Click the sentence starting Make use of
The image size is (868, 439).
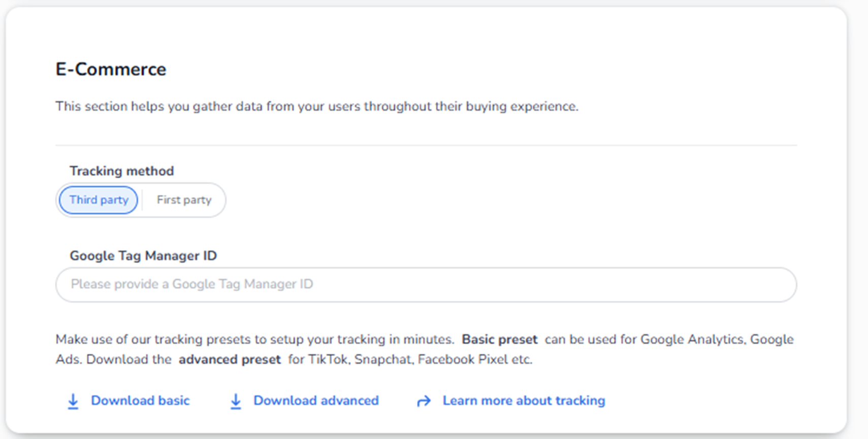(x=254, y=339)
